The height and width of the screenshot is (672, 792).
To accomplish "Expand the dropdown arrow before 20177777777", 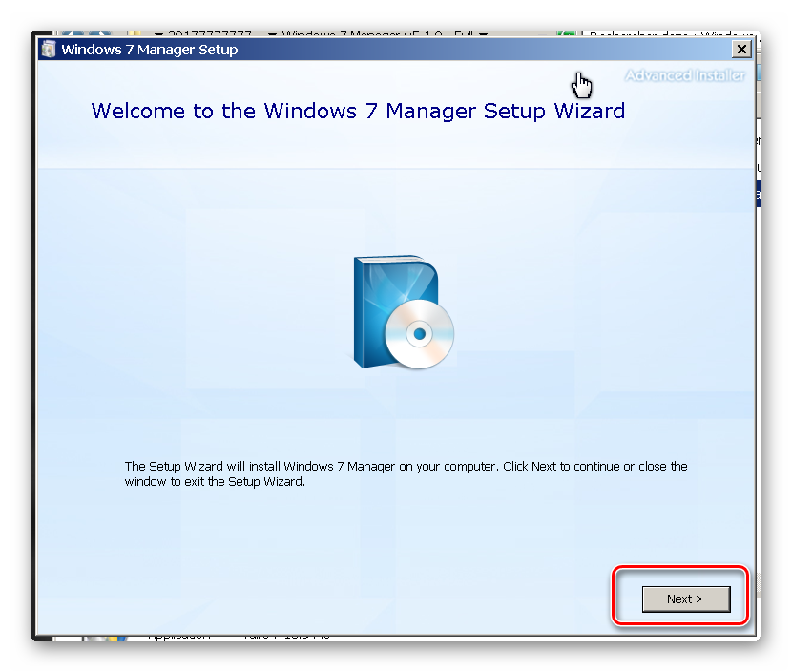I will 158,34.
